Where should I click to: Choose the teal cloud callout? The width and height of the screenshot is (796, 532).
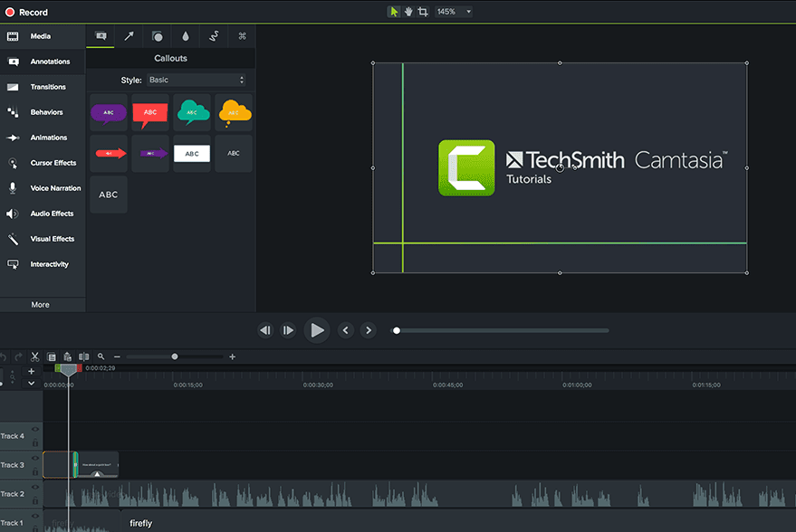click(192, 112)
